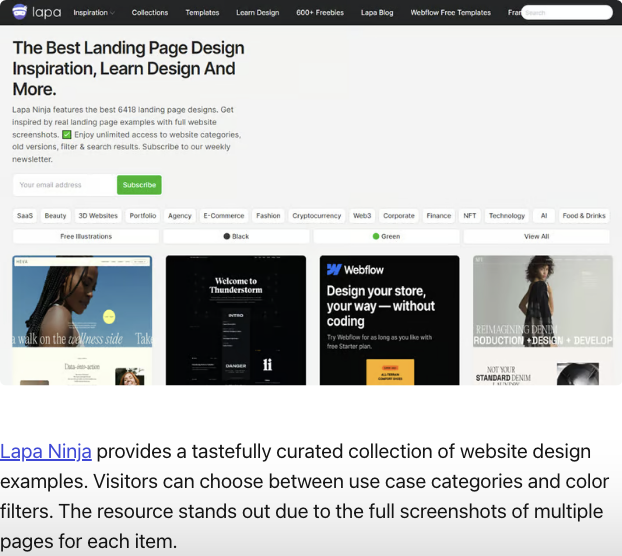Filter by Finance category tag
The image size is (622, 556).
pos(439,216)
